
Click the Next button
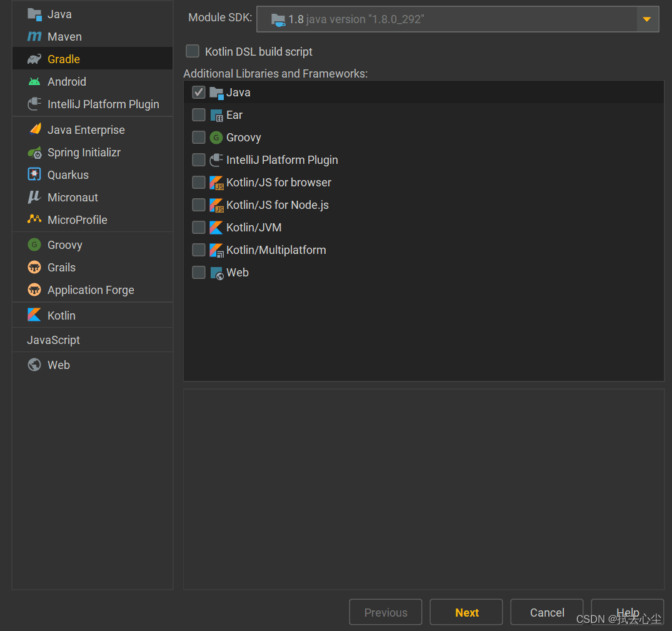click(466, 612)
